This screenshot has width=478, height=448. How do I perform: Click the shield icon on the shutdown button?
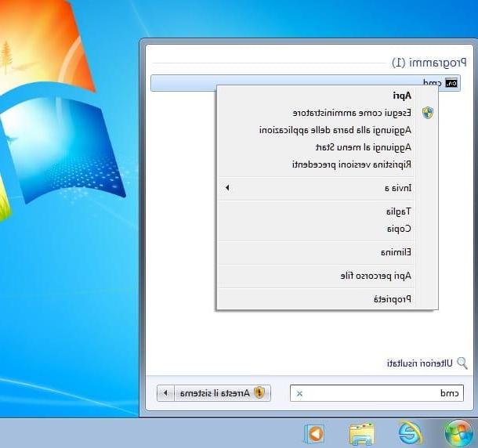pyautogui.click(x=259, y=393)
